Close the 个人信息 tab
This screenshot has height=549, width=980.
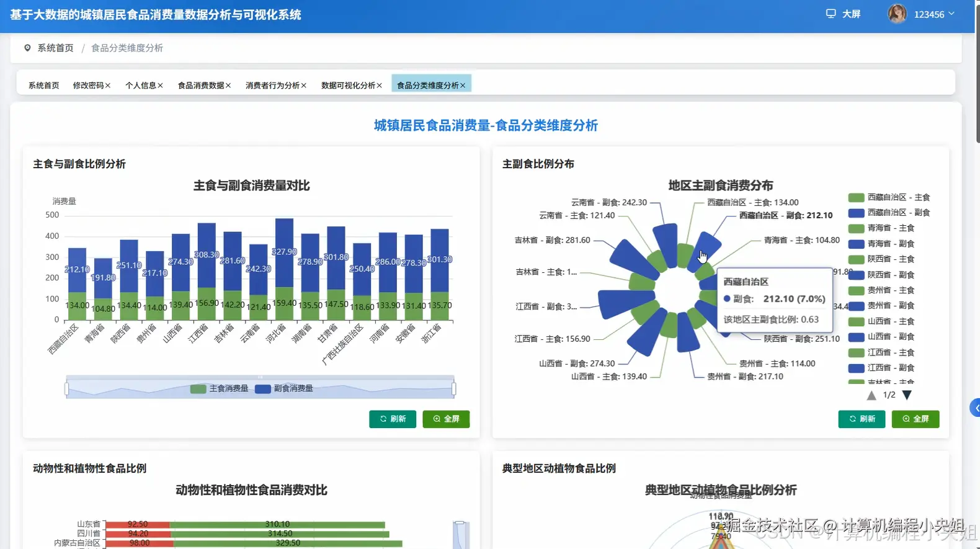click(160, 86)
